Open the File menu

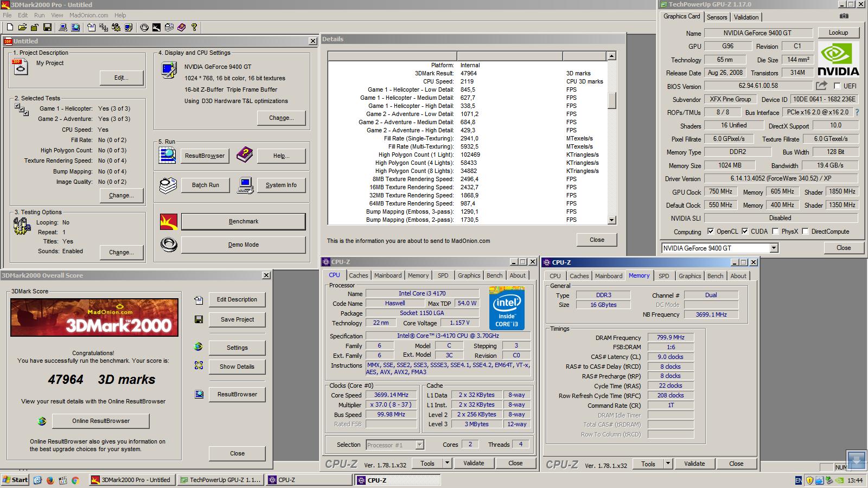pyautogui.click(x=7, y=15)
